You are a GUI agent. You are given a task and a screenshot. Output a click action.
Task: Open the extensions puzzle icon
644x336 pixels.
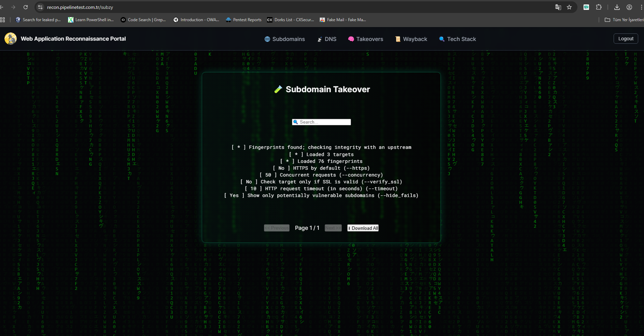pyautogui.click(x=599, y=7)
